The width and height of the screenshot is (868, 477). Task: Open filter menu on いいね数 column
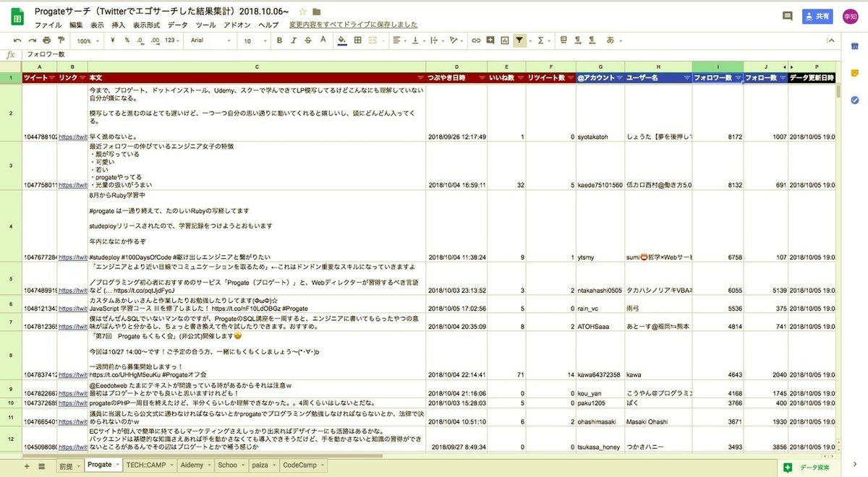point(519,77)
